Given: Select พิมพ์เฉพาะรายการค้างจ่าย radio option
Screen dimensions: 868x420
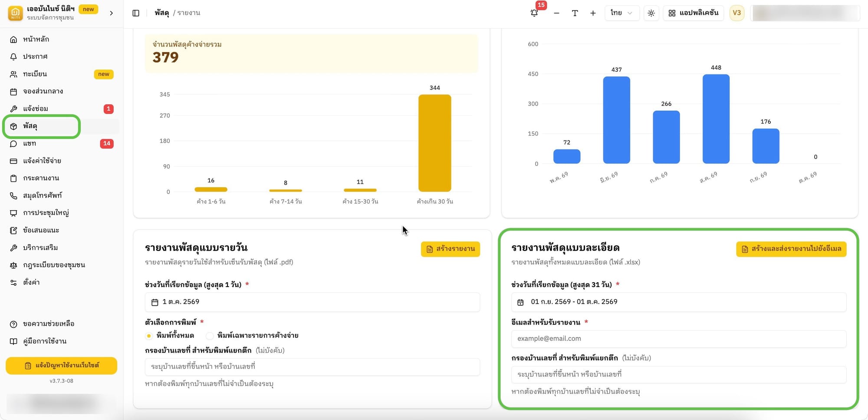Looking at the screenshot, I should pos(210,336).
